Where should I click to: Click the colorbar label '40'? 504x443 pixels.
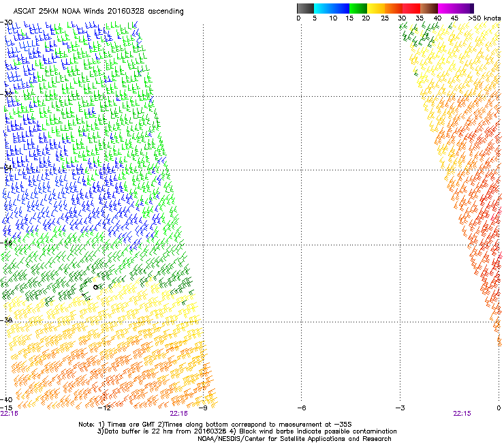point(437,18)
